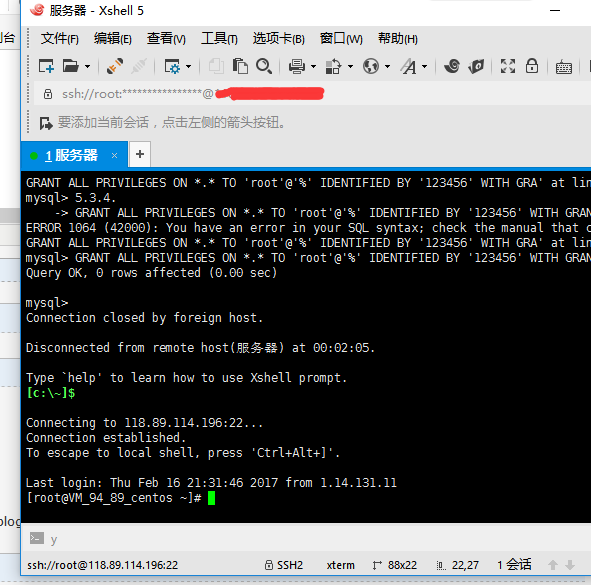Click the Paste clipboard icon
Image resolution: width=591 pixels, height=585 pixels.
240,66
